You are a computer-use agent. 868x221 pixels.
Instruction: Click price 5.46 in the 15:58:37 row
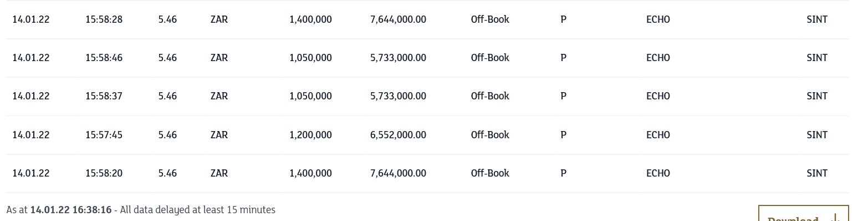coord(167,96)
